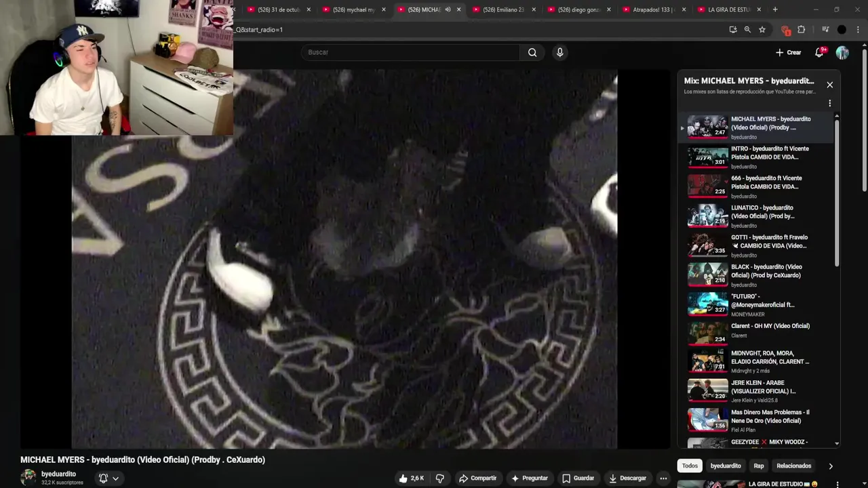Viewport: 868px width, 488px height.
Task: Close the 'Emiliano 23' tab
Action: click(534, 9)
